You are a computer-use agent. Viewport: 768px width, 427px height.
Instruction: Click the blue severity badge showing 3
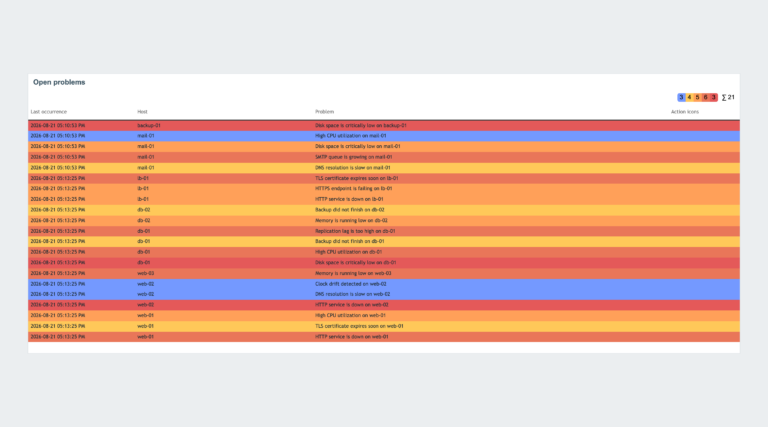pos(681,97)
